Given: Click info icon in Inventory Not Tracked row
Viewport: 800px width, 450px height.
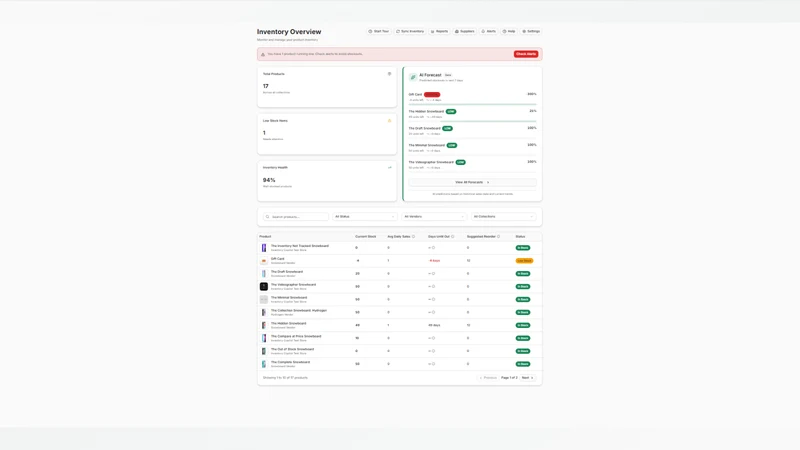Looking at the screenshot, I should pyautogui.click(x=433, y=248).
